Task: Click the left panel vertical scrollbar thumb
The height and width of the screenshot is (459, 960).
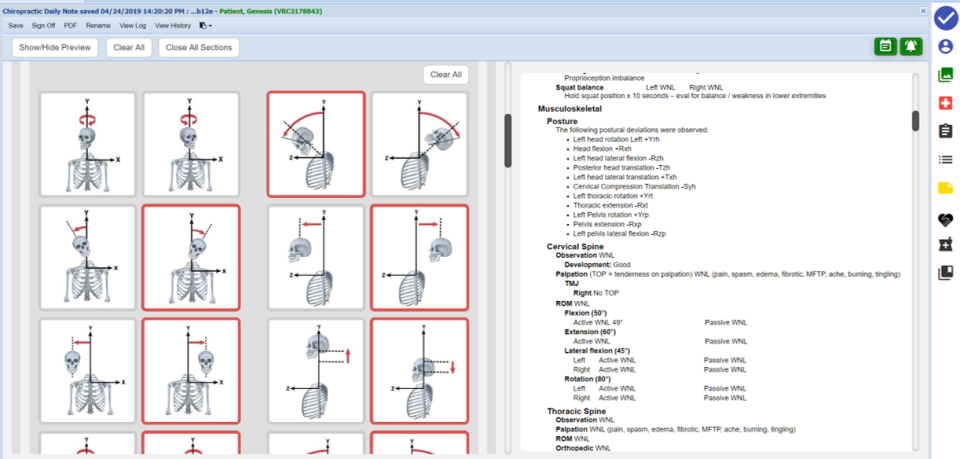Action: point(508,140)
